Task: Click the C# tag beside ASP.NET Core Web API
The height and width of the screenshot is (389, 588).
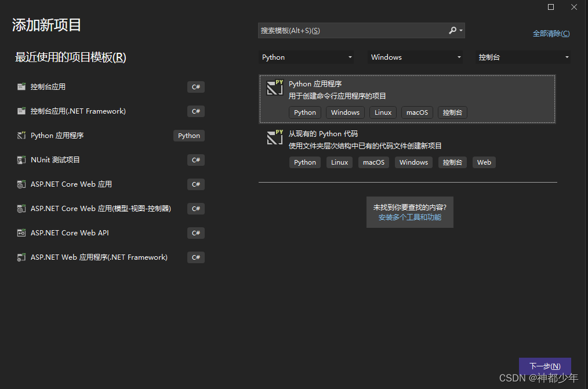Action: [196, 233]
